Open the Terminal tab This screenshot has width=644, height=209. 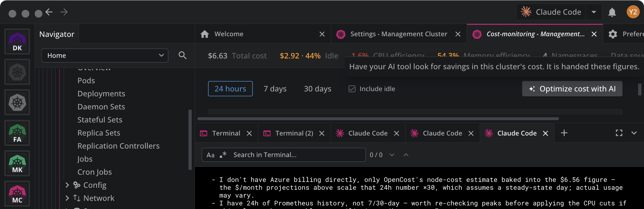point(226,133)
